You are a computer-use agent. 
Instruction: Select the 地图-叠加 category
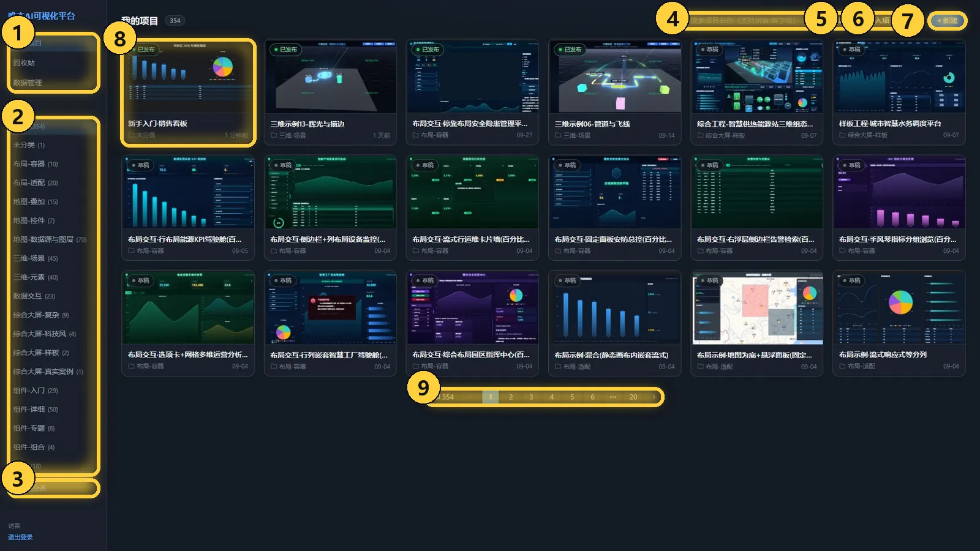tap(53, 202)
